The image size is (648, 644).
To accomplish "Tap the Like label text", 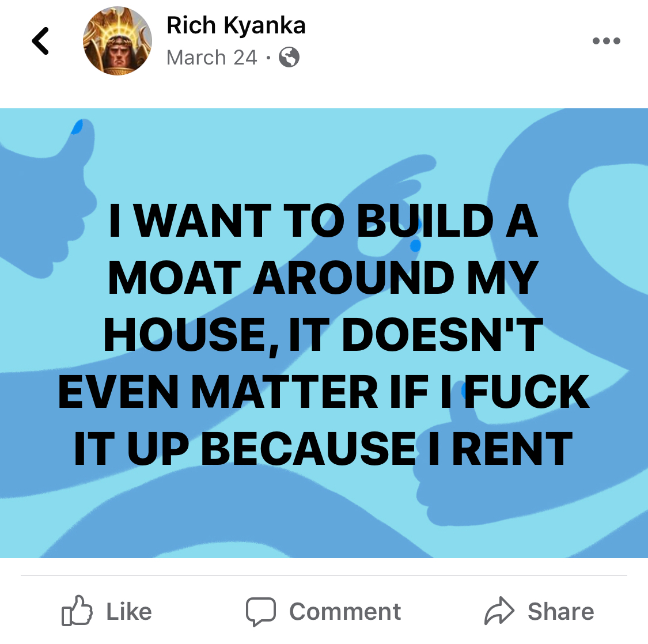I will 129,611.
